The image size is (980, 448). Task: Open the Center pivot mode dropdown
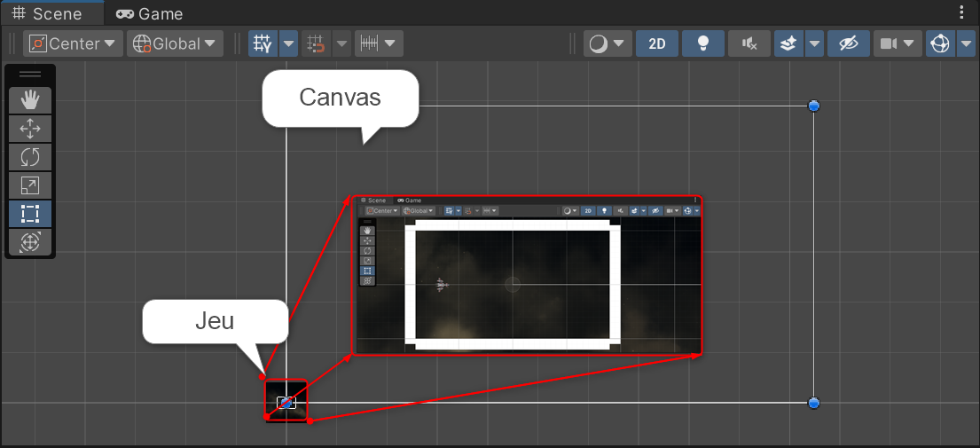click(74, 43)
